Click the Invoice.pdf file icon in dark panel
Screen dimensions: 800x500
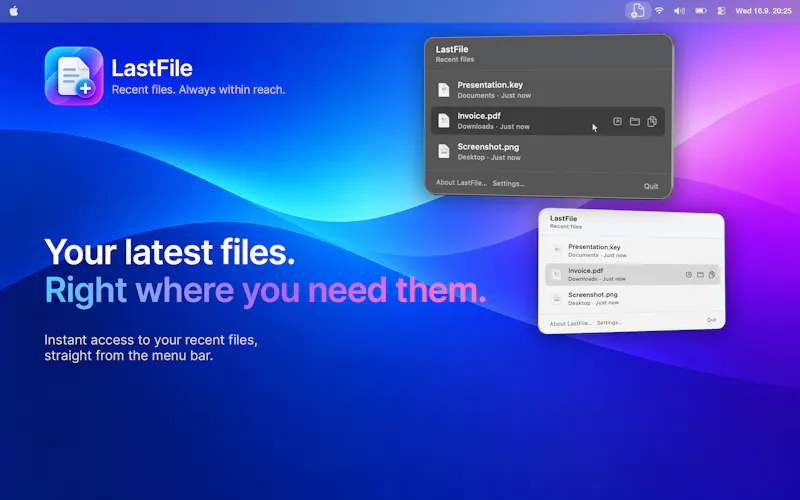click(x=444, y=121)
